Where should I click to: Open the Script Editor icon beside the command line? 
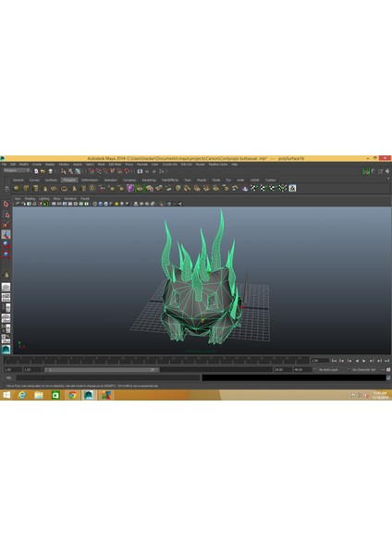(388, 377)
